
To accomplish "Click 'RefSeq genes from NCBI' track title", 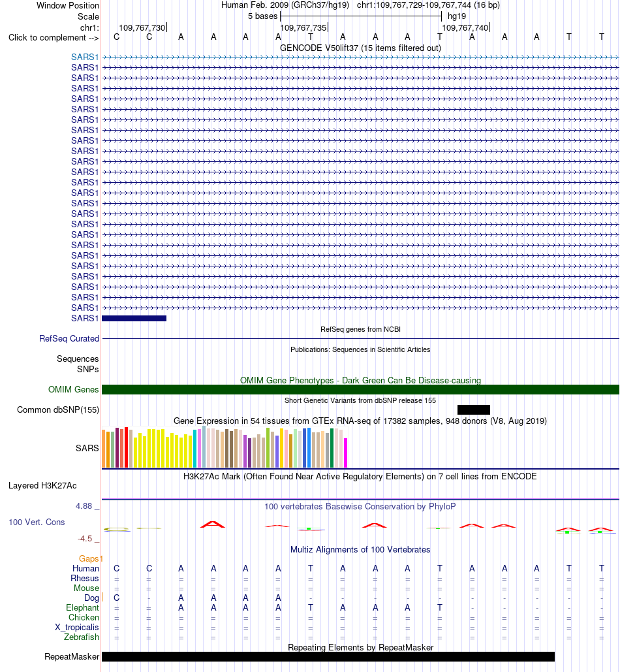I will tap(360, 329).
